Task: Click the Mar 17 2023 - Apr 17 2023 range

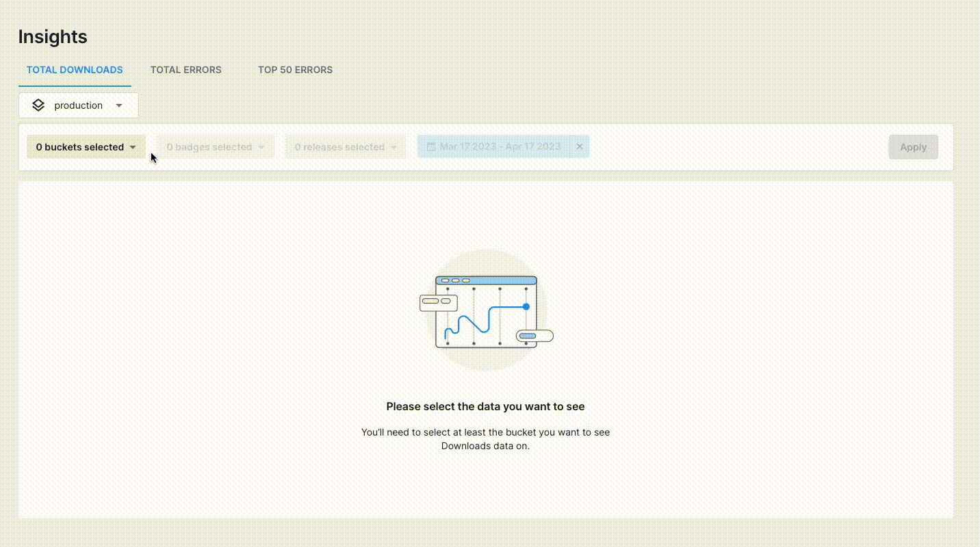Action: click(x=500, y=147)
